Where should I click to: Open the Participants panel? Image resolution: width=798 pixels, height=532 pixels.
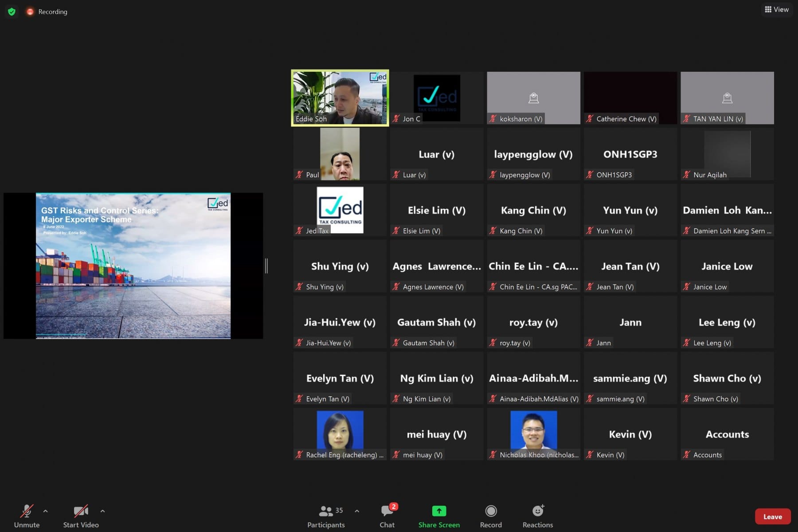[326, 516]
